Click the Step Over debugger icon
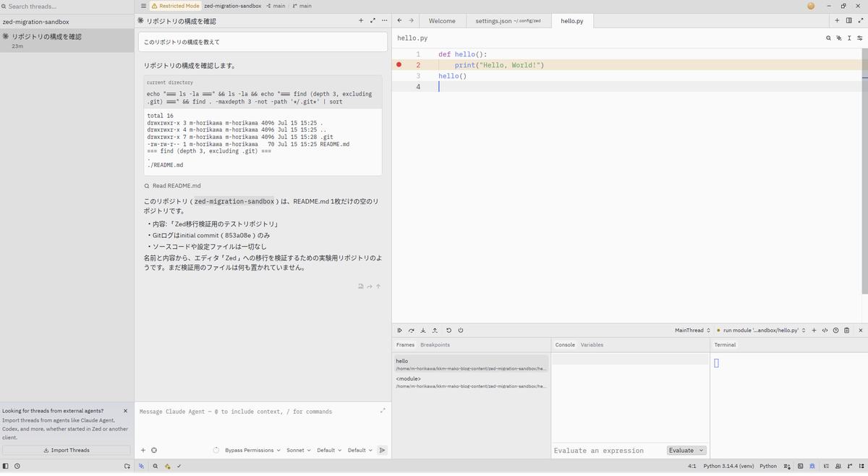868x476 pixels. click(411, 330)
